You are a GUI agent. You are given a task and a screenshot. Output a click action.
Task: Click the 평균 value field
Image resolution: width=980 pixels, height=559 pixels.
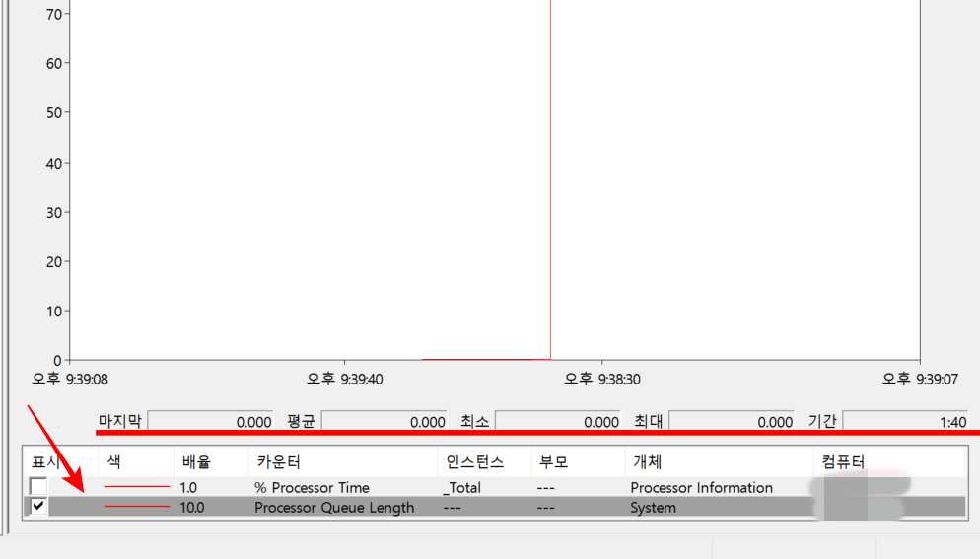[385, 421]
